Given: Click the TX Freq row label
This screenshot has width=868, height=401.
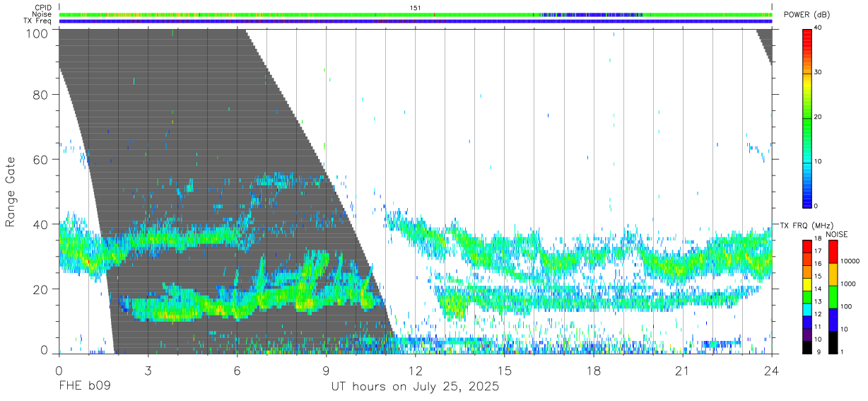Looking at the screenshot, I should 37,21.
